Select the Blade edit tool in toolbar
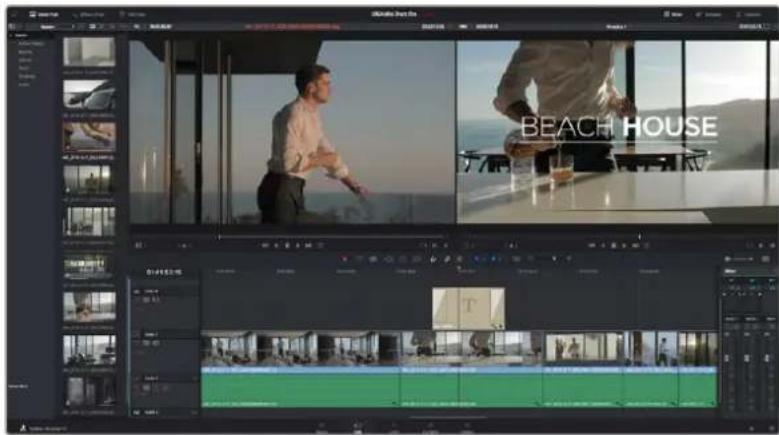Viewport: 779px width, 435px height. pos(389,259)
